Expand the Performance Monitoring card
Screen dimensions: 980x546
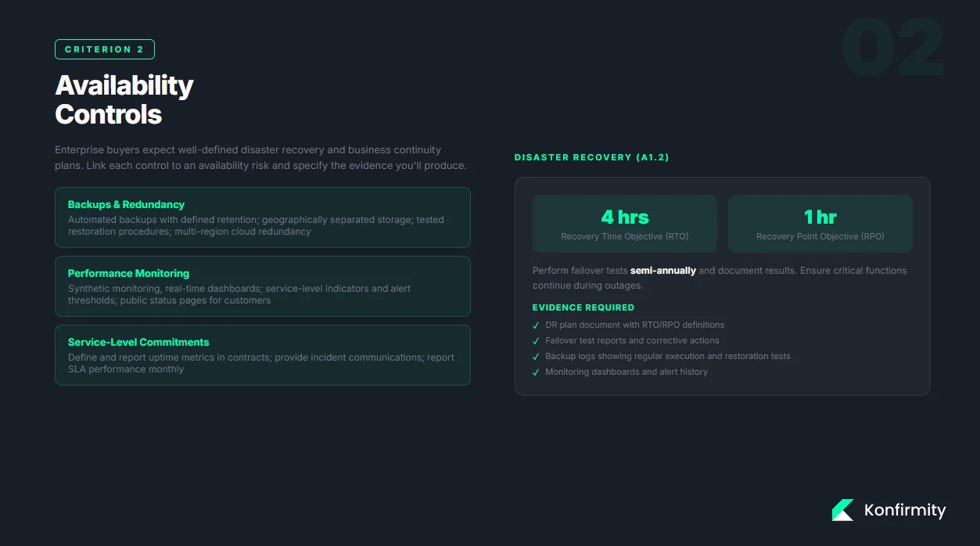(262, 286)
